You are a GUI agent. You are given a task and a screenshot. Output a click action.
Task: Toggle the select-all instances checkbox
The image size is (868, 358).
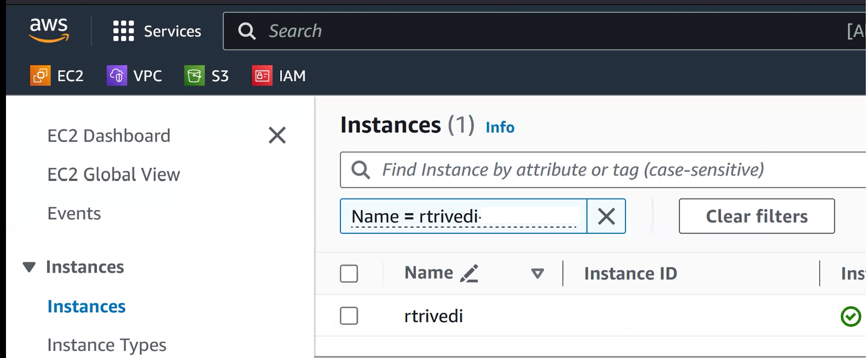click(x=349, y=273)
